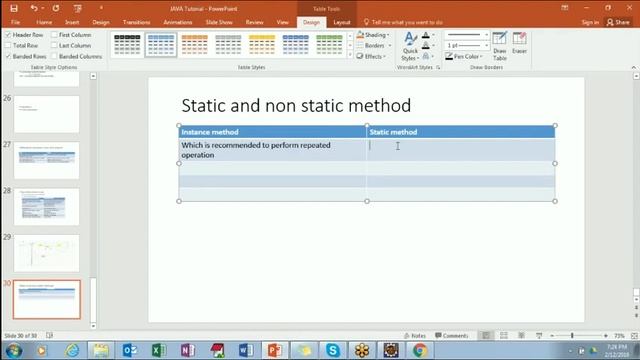This screenshot has height=360, width=640.
Task: Zoom in with the plus button
Action: (606, 336)
